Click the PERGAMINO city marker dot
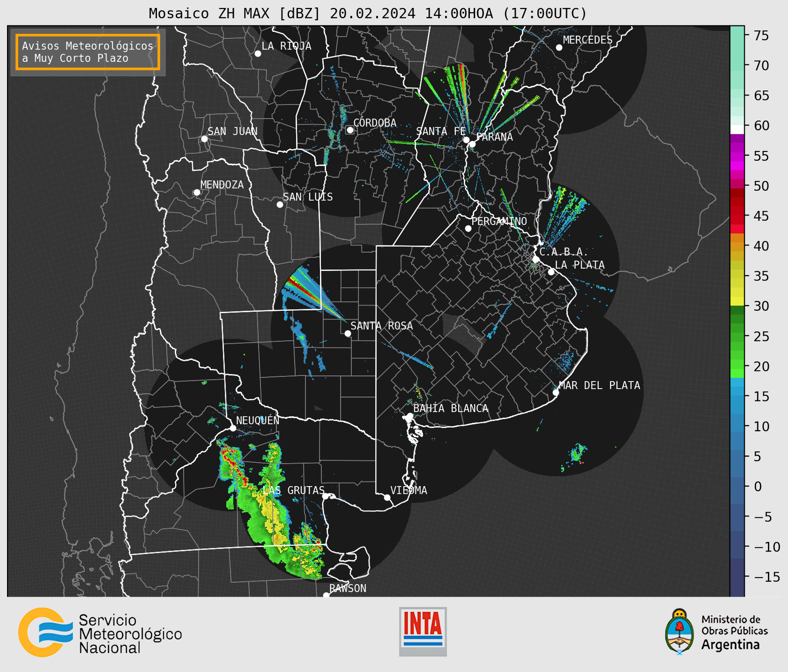788x672 pixels. 468,229
